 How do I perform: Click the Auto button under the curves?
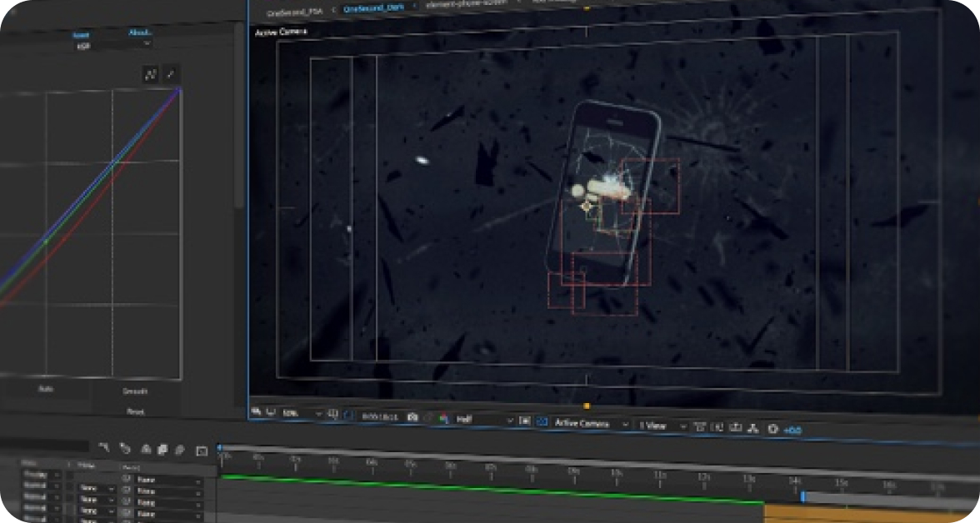click(x=46, y=389)
